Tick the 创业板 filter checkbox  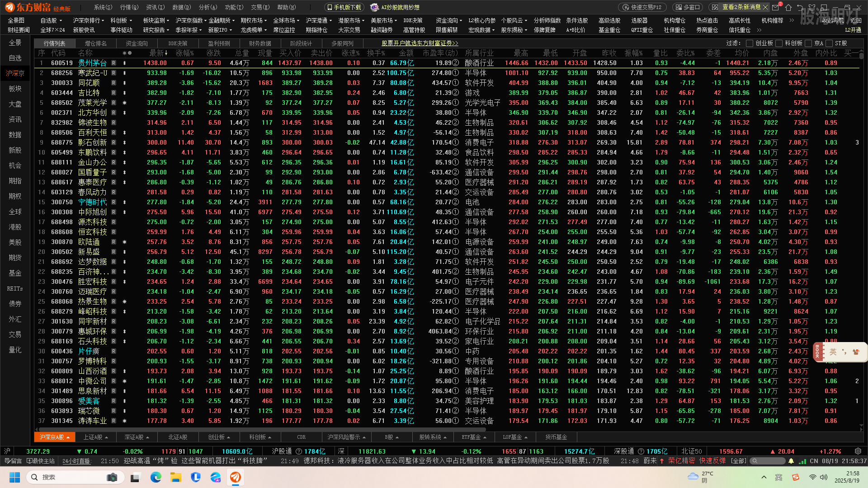(750, 43)
